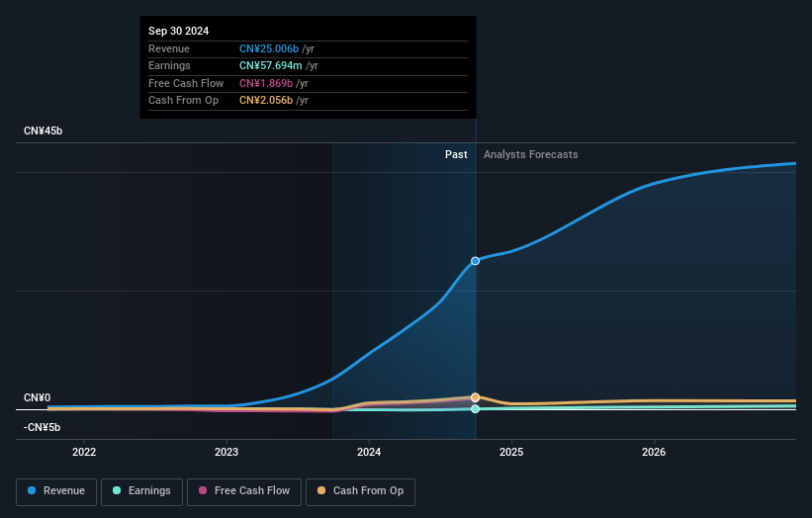This screenshot has height=518, width=812.
Task: Toggle the Earnings legend series
Action: pos(141,491)
